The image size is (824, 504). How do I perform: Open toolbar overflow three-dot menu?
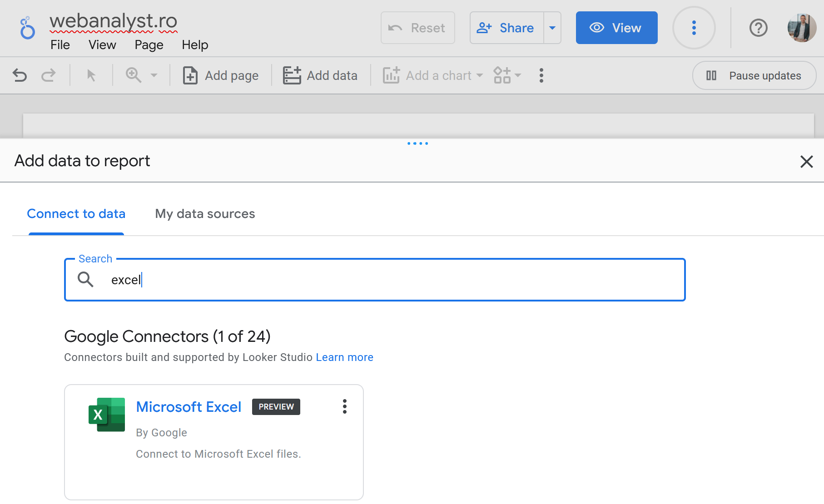(541, 75)
